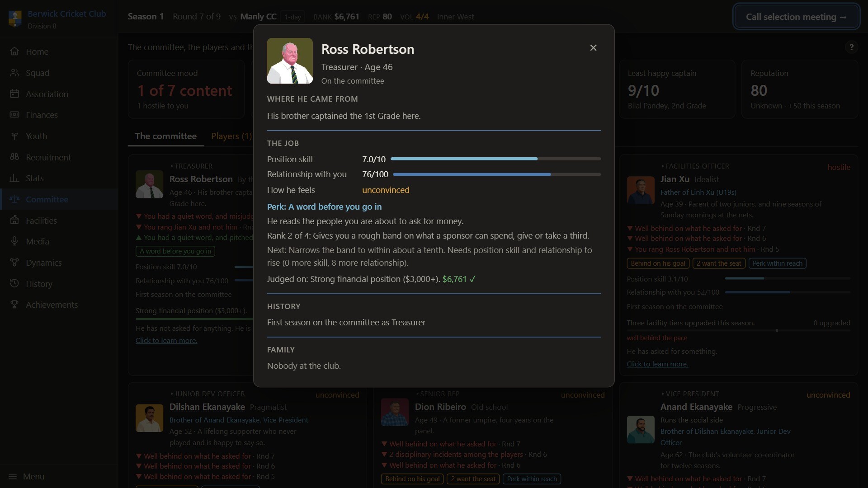The image size is (868, 488).
Task: Click Position skill bar in dialog
Action: click(495, 159)
